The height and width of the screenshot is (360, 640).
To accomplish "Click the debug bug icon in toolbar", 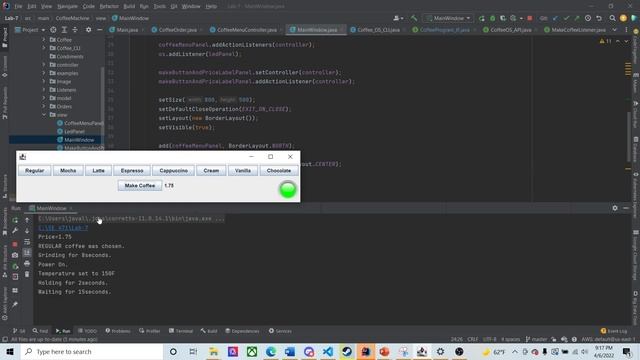I will (x=492, y=18).
